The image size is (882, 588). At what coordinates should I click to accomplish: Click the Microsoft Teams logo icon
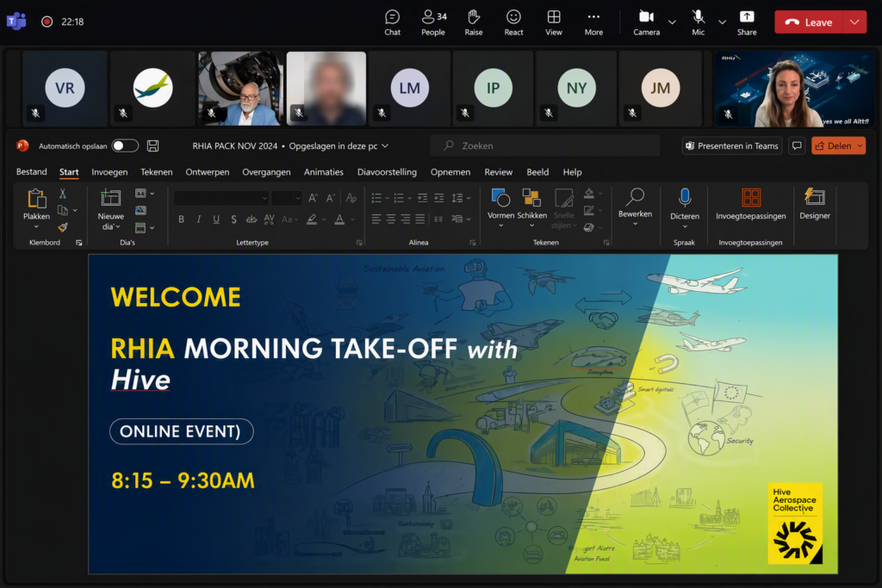click(16, 22)
